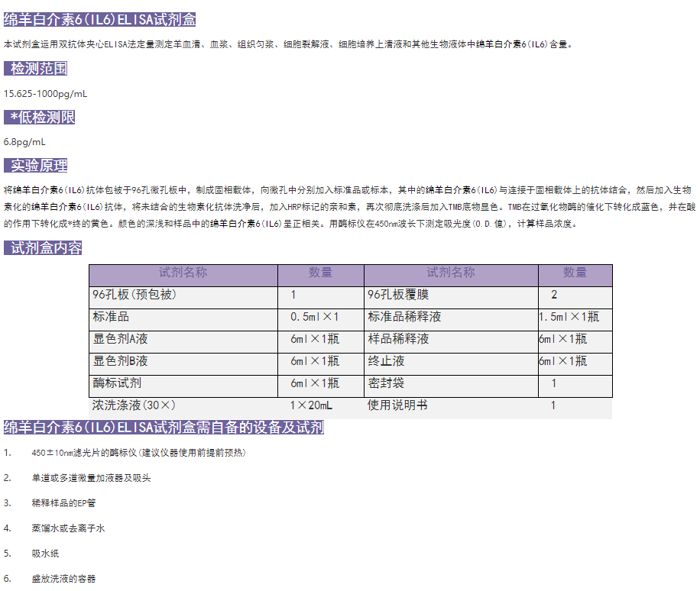Click the paragraph line starting 将绵羊白介素6(IL6)抗体包被
The image size is (700, 591).
pyautogui.click(x=348, y=190)
